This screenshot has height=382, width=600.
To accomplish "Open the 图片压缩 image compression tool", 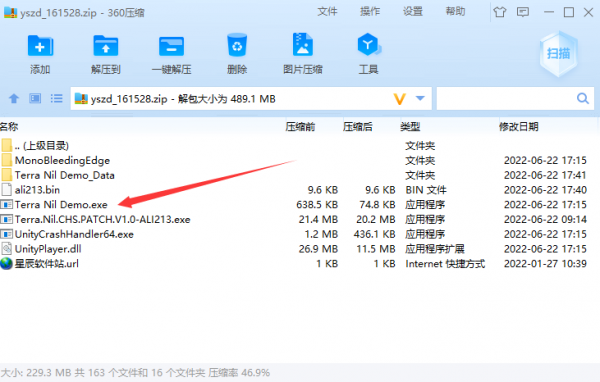I will pyautogui.click(x=303, y=45).
